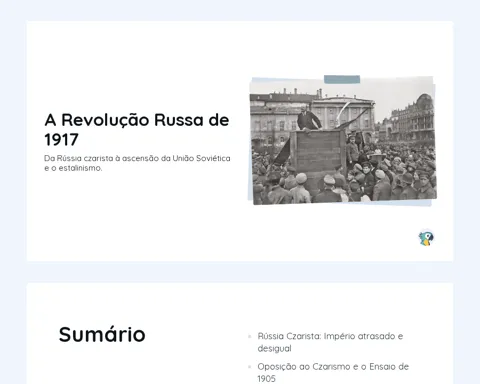Image resolution: width=480 pixels, height=384 pixels.
Task: Open the Russian Revolution crowd photograph
Action: click(343, 140)
